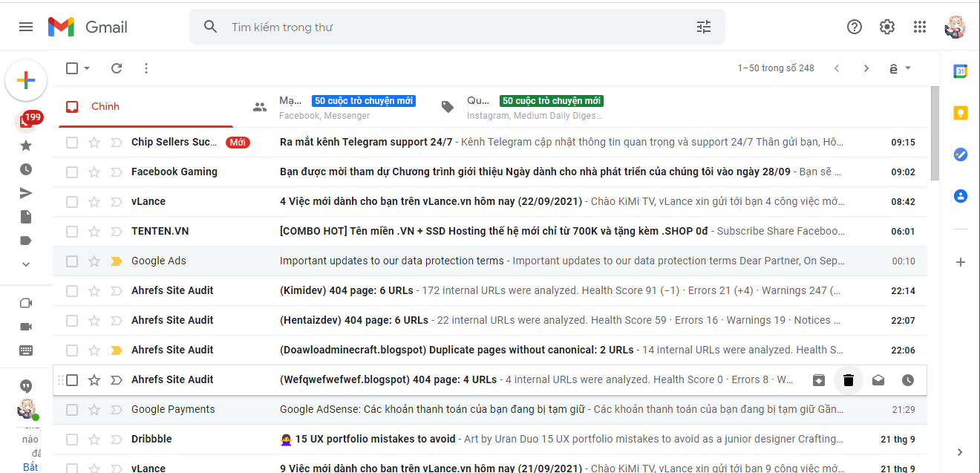Star the Dribbble email
Image resolution: width=980 pixels, height=473 pixels.
94,439
